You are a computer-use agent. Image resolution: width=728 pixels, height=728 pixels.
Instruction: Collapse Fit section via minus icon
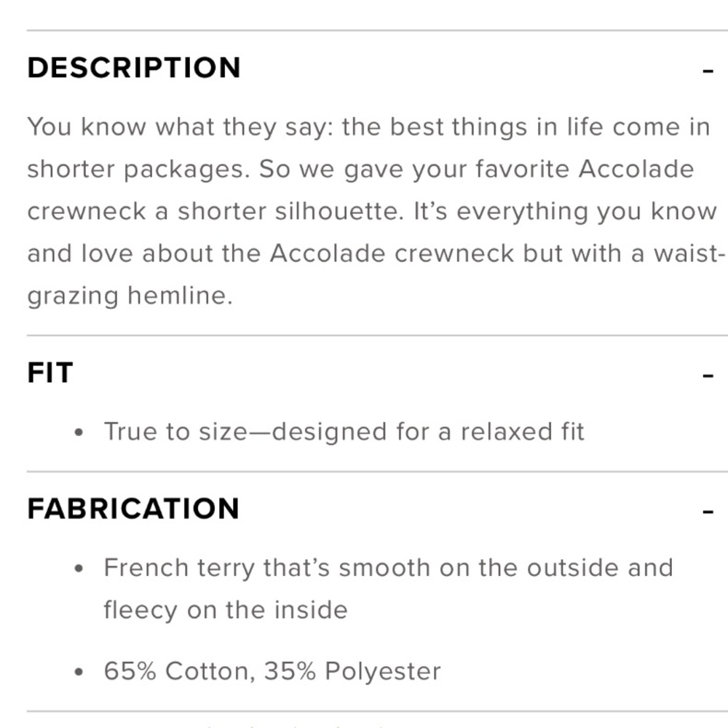[x=708, y=375]
